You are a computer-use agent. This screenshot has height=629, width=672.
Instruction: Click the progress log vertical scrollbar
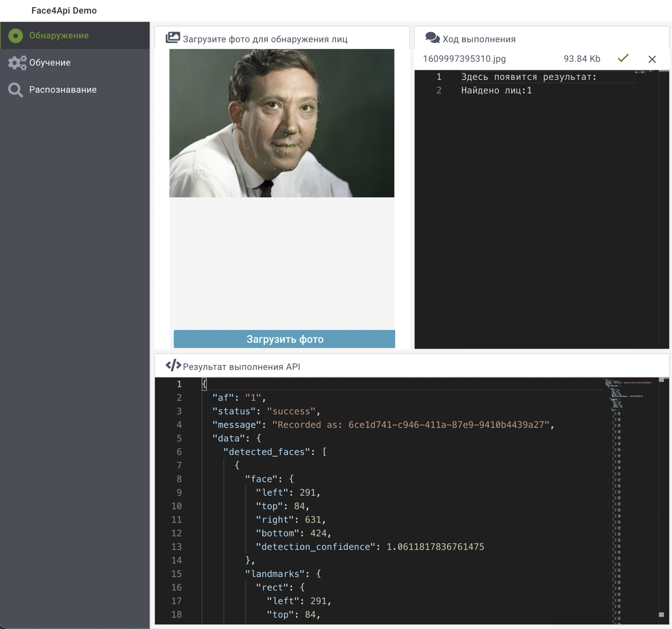(x=664, y=210)
